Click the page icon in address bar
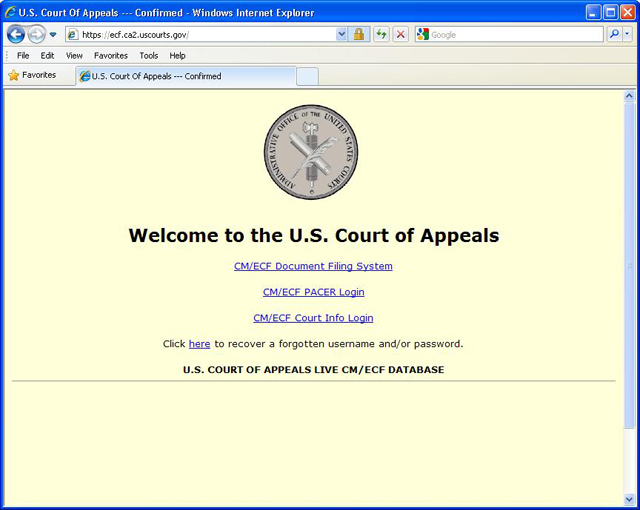 [x=72, y=35]
